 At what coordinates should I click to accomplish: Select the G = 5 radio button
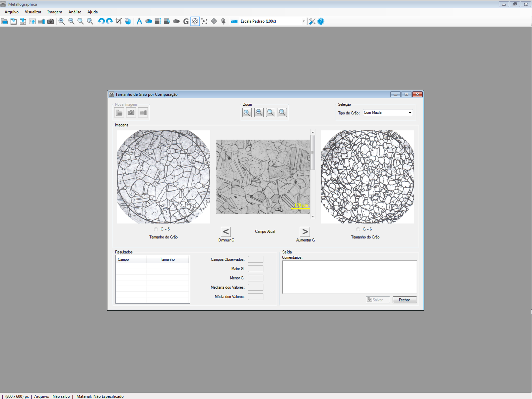pos(156,229)
